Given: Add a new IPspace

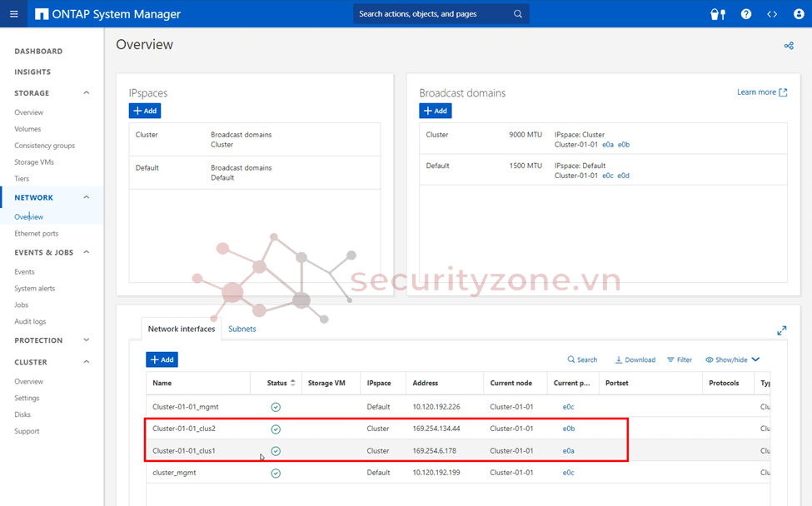Looking at the screenshot, I should click(x=145, y=111).
